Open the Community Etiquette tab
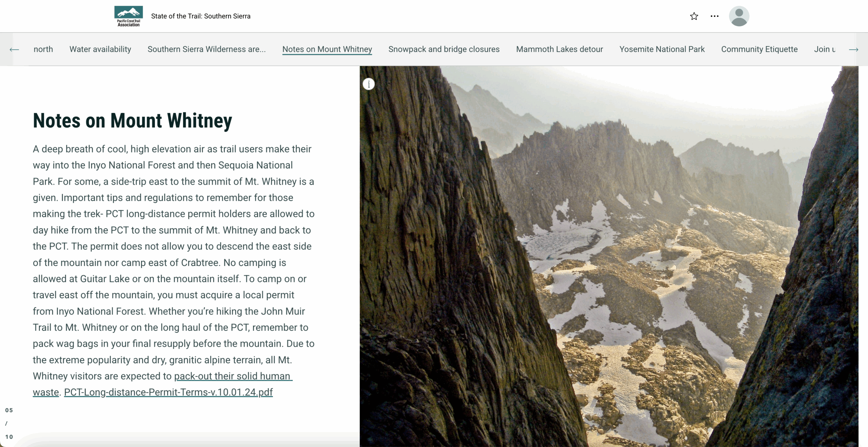This screenshot has width=868, height=447. [759, 49]
